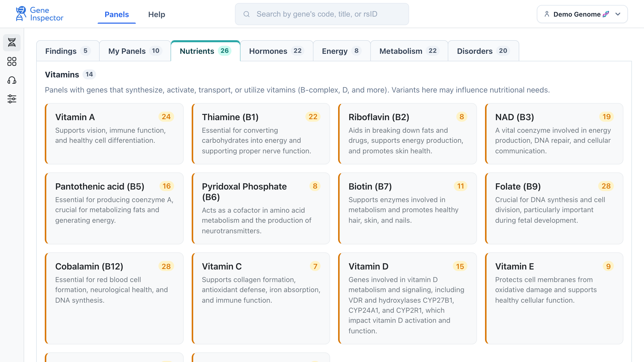The height and width of the screenshot is (362, 644).
Task: Click the Riboflavin (B2) badge 8
Action: click(x=462, y=117)
